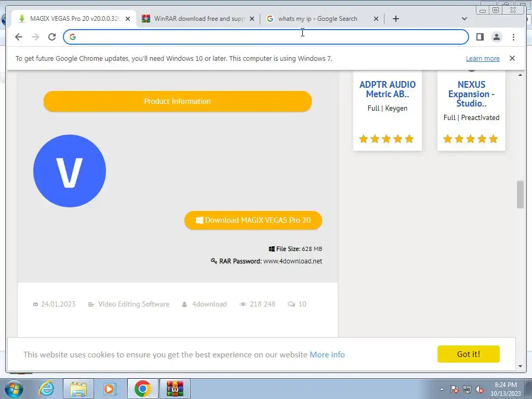Close the whats my ip Google tab

click(x=376, y=19)
